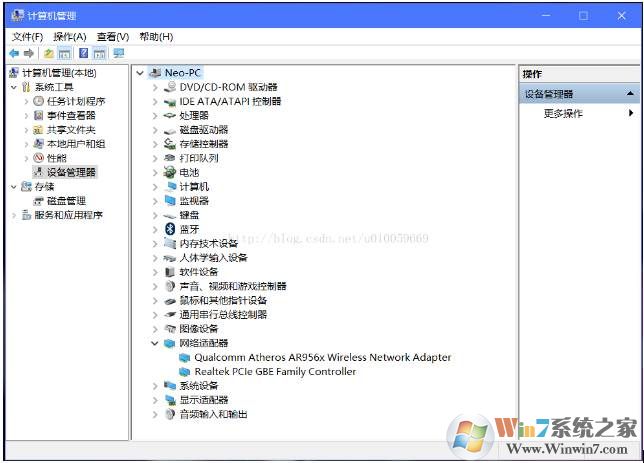Viewport: 644px width, 463px height.
Task: Click the Up one level folder icon
Action: point(49,53)
